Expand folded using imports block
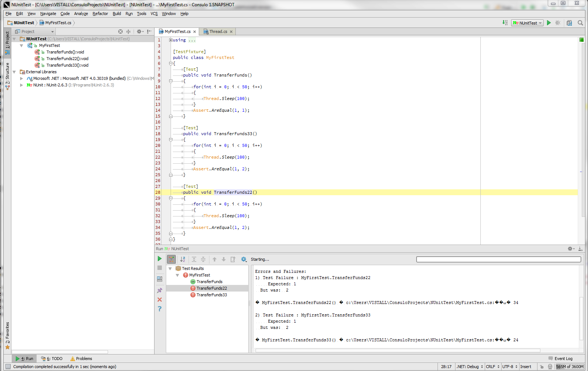The height and width of the screenshot is (371, 588). [x=171, y=40]
